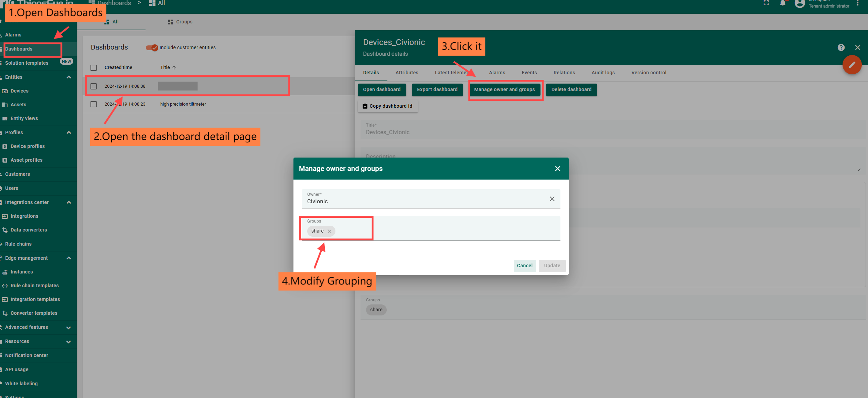Viewport: 868px width, 398px height.
Task: Remove the share group chip
Action: [330, 231]
